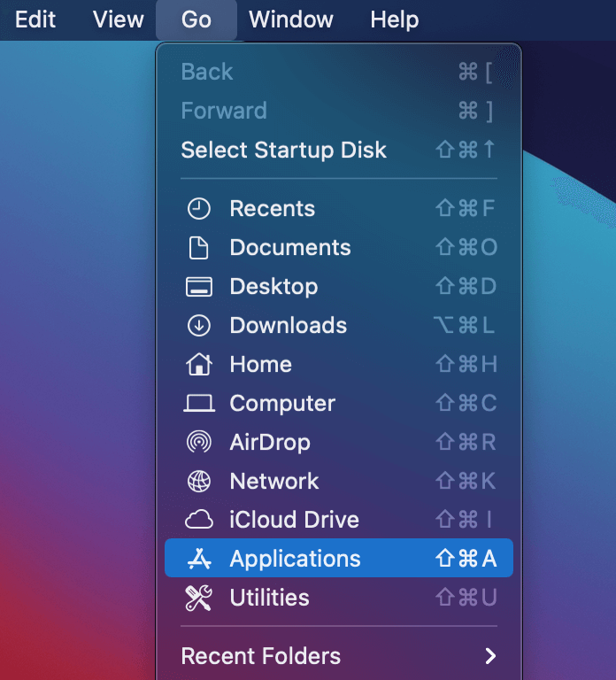Image resolution: width=616 pixels, height=680 pixels.
Task: Open the Window menu
Action: point(290,19)
